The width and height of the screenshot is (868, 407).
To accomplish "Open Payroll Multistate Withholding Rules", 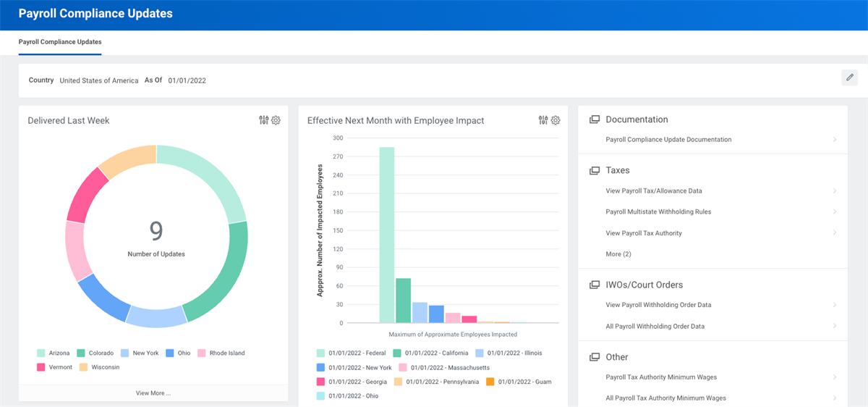I will (658, 212).
